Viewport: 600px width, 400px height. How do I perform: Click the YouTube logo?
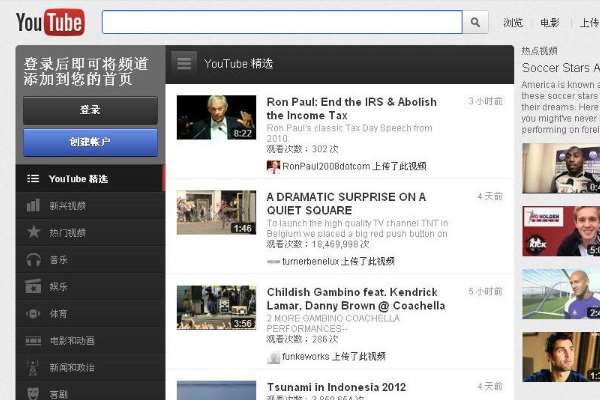point(50,22)
